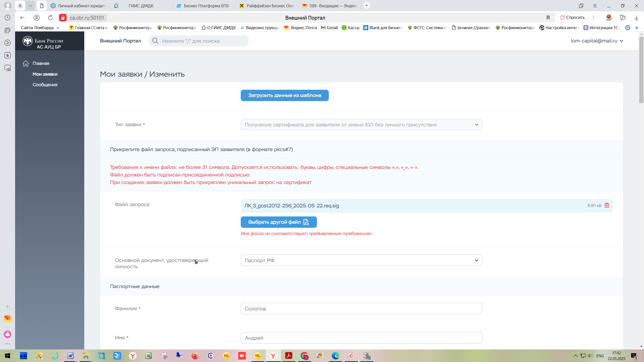
Task: Open a new browser tab with plus
Action: [x=367, y=6]
